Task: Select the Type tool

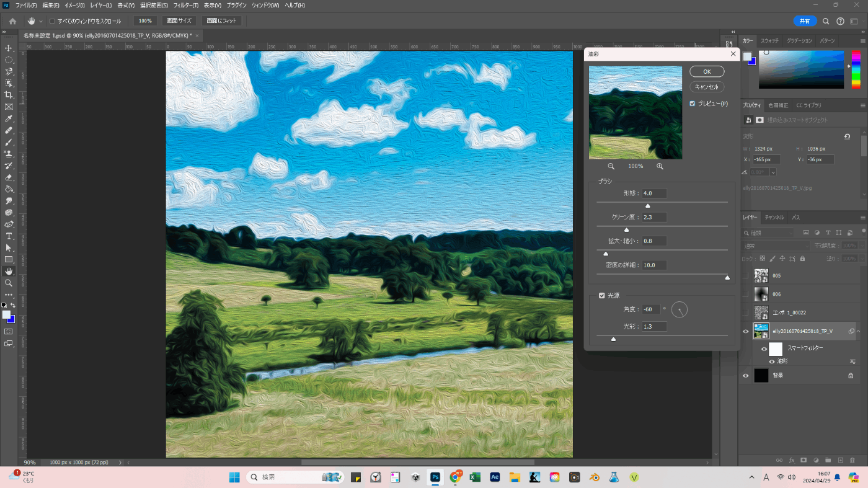Action: coord(9,236)
